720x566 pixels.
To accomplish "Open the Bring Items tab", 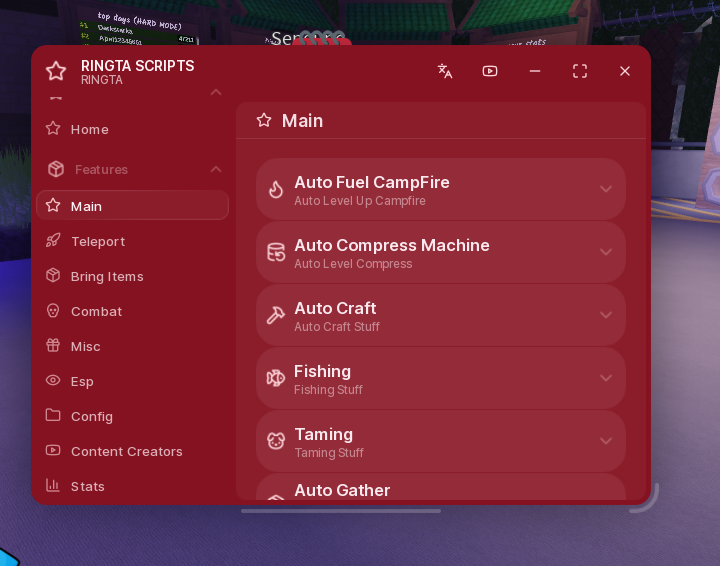I will (132, 276).
